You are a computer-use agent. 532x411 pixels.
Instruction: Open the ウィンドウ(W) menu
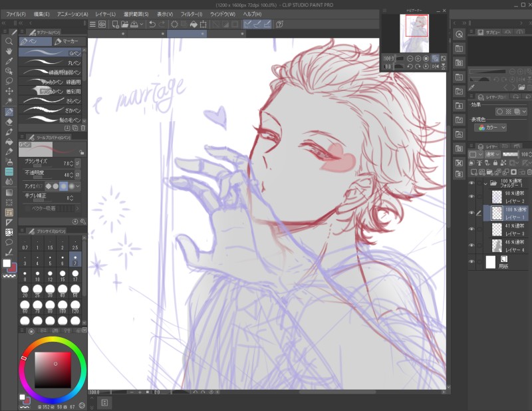coord(223,14)
